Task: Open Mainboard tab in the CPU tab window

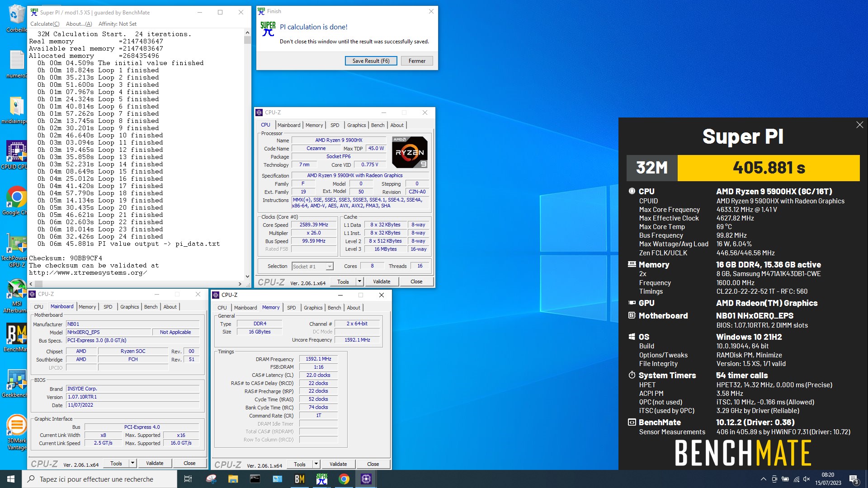Action: click(x=289, y=125)
